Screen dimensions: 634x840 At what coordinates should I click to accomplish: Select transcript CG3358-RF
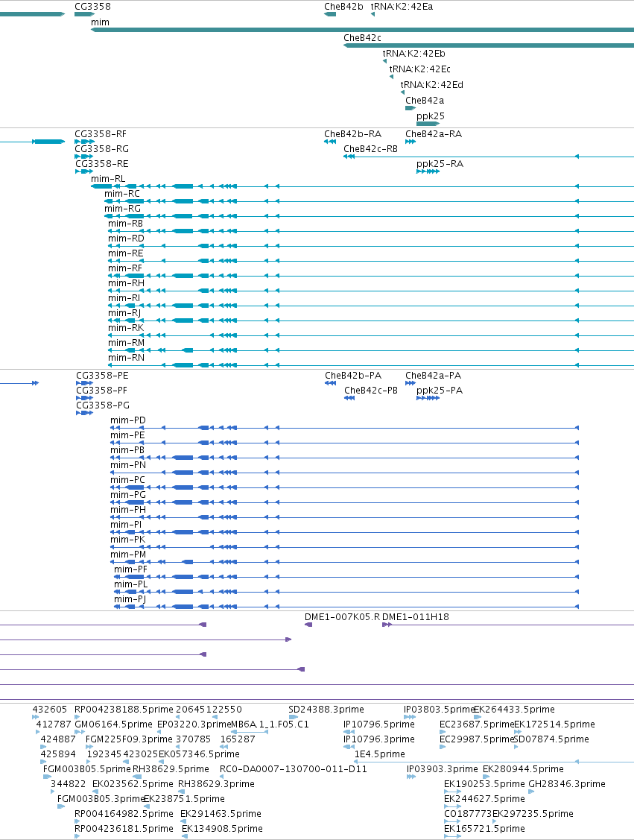pos(101,134)
